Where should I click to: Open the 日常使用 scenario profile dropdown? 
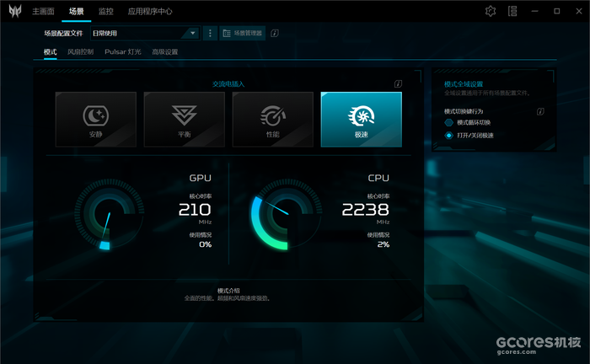(144, 33)
